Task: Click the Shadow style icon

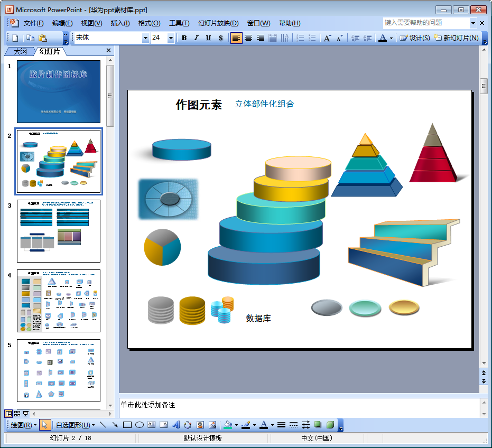Action: [x=318, y=425]
